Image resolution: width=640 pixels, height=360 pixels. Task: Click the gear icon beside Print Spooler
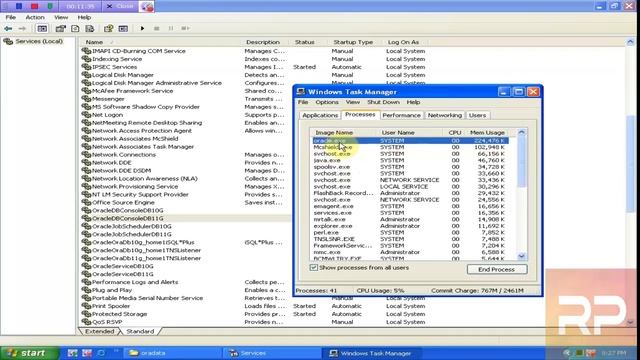(x=86, y=306)
